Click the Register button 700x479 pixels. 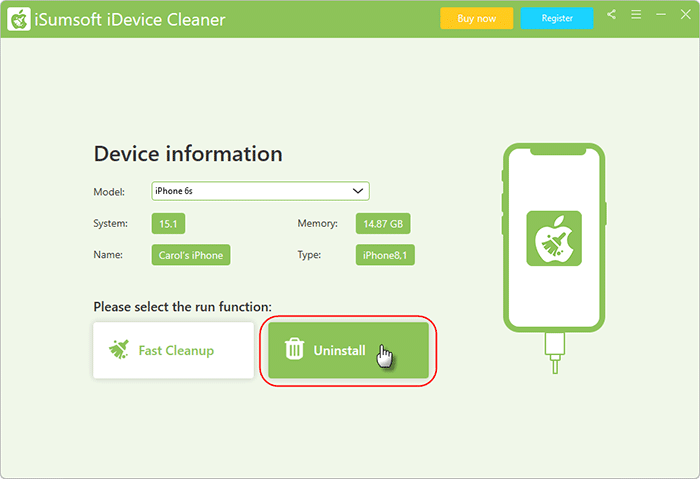(x=557, y=18)
